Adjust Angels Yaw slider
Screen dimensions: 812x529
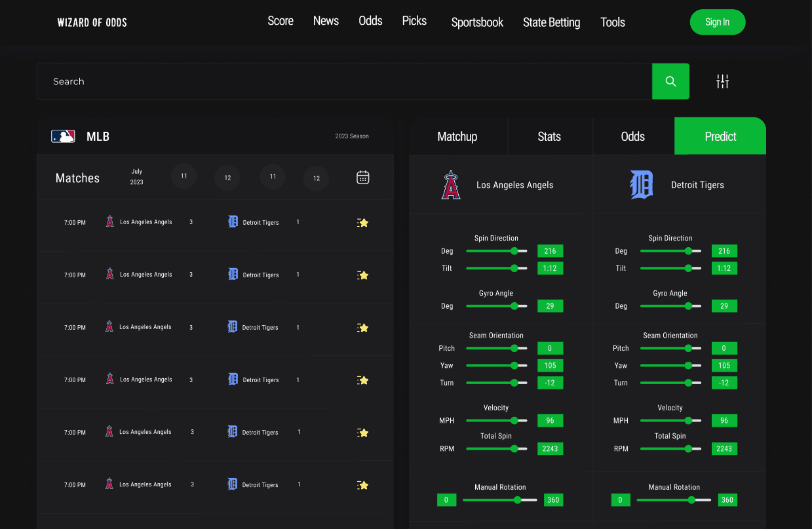point(497,366)
